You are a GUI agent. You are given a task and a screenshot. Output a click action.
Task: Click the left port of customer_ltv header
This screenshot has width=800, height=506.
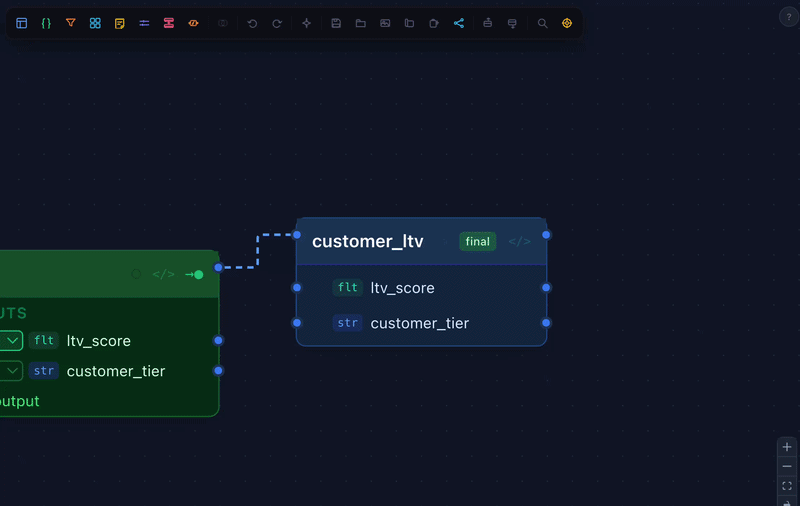(x=297, y=235)
